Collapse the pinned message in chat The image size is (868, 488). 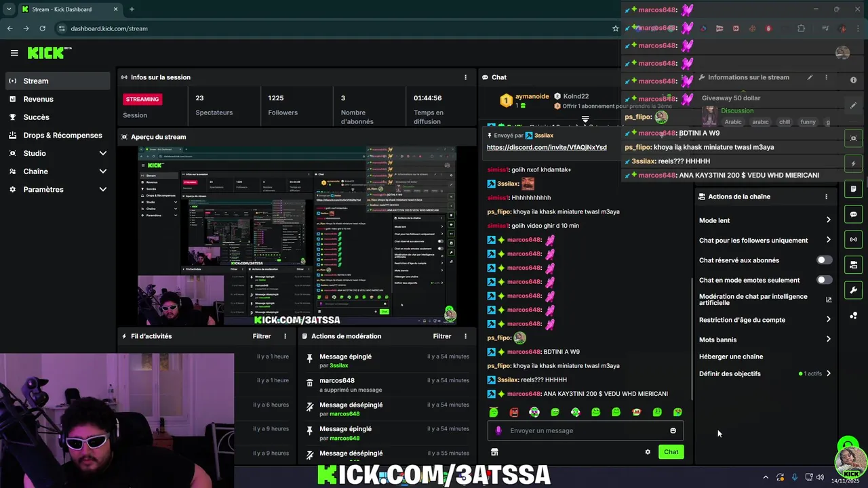click(585, 119)
